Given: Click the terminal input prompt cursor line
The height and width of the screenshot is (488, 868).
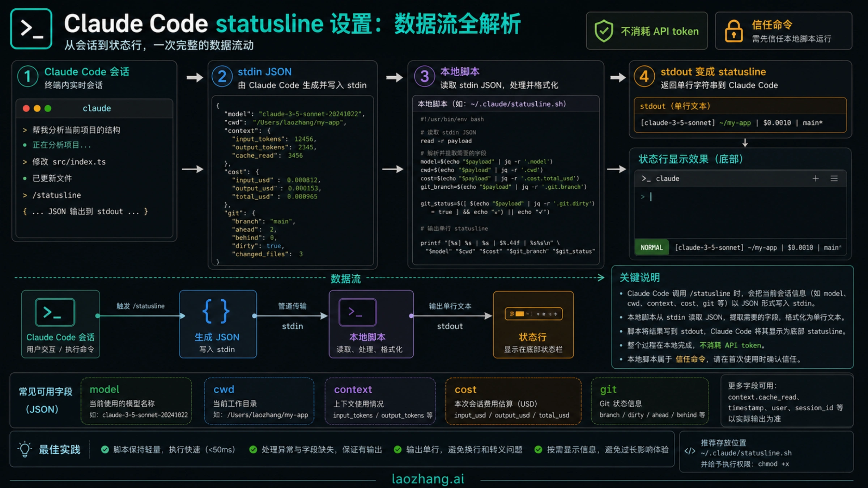Looking at the screenshot, I should 646,197.
